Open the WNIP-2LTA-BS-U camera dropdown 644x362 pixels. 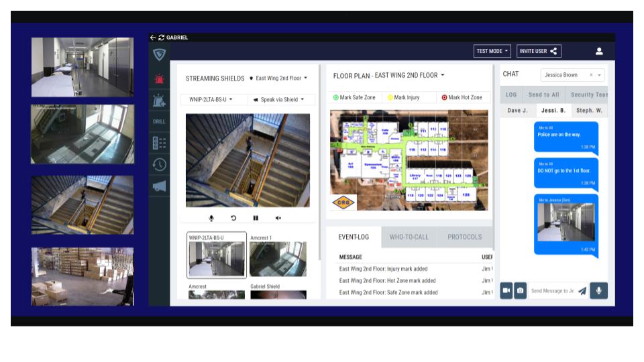click(x=211, y=99)
